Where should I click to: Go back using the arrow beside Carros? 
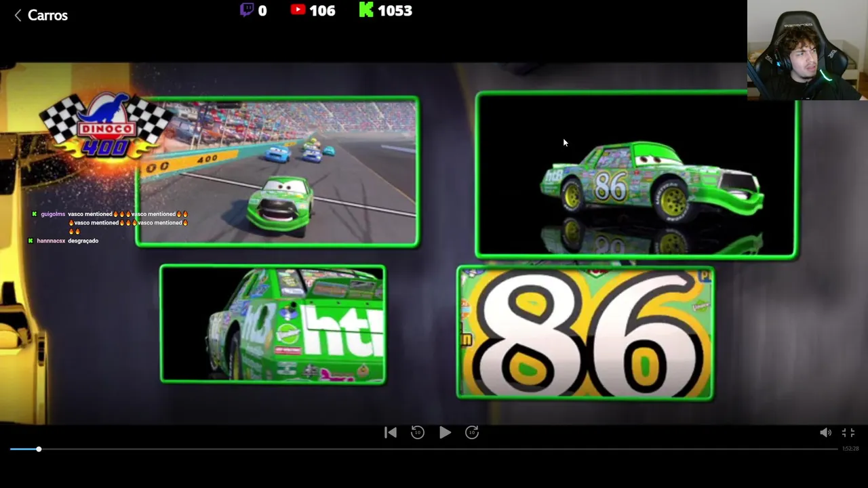[18, 15]
